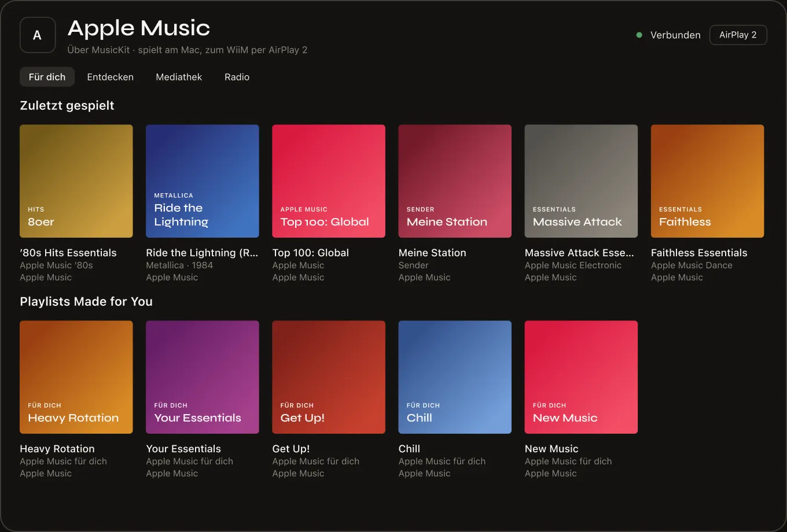Go to the Mediathek tab
787x532 pixels.
(179, 77)
